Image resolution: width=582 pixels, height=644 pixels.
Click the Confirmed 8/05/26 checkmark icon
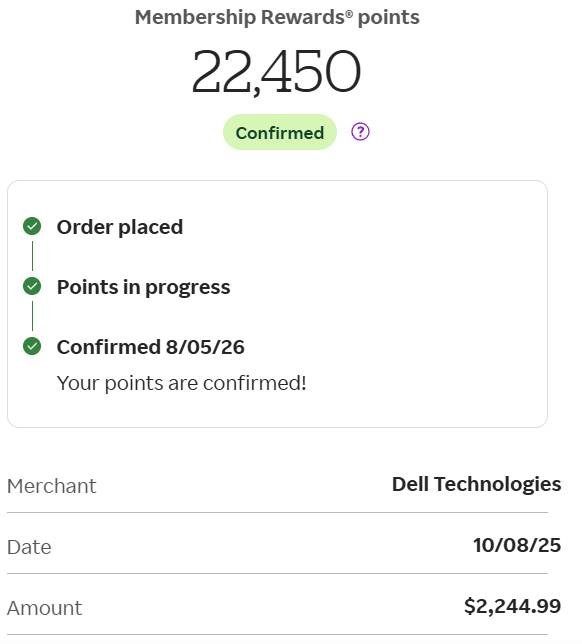[x=32, y=346]
